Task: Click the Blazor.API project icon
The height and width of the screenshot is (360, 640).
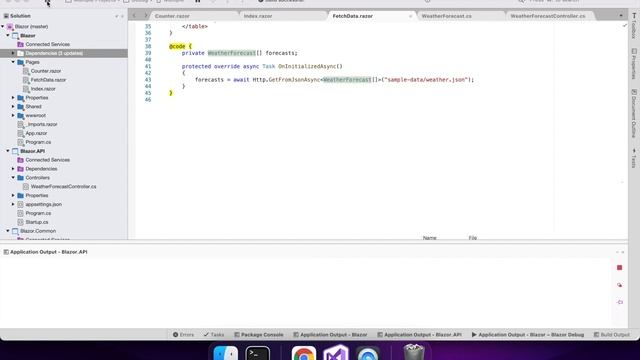Action: [15, 151]
